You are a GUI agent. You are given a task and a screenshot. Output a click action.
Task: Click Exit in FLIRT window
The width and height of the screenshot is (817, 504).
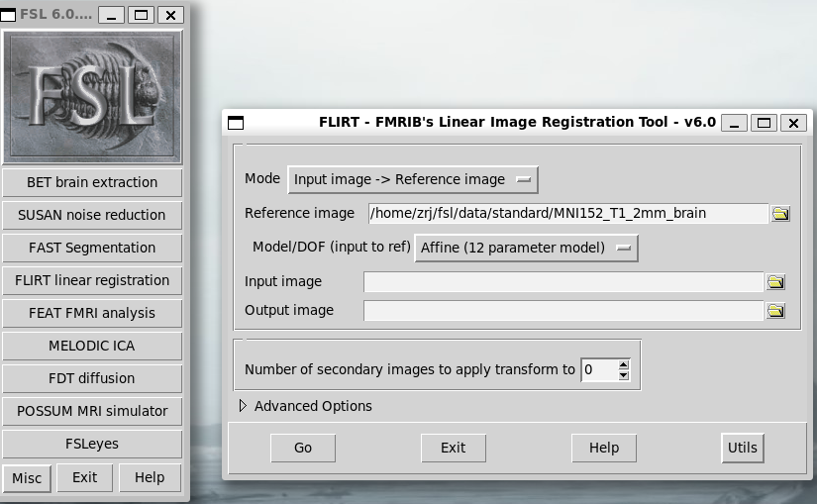point(454,448)
